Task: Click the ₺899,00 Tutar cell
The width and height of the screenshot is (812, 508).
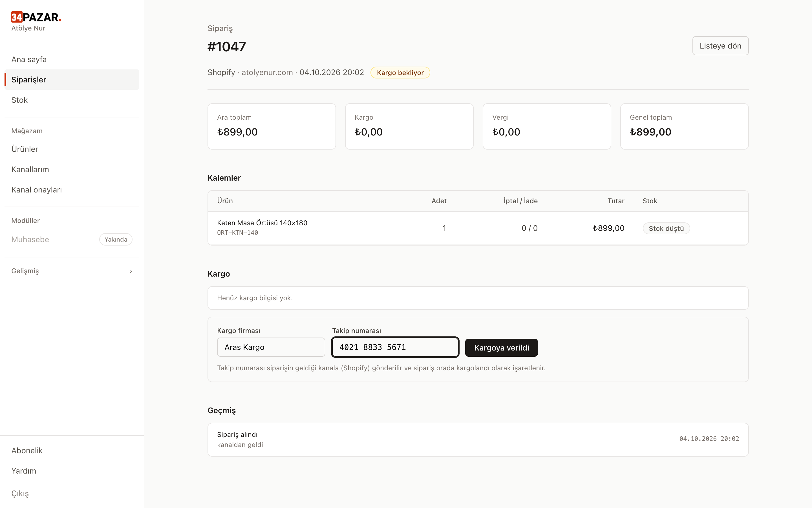Action: click(x=609, y=229)
